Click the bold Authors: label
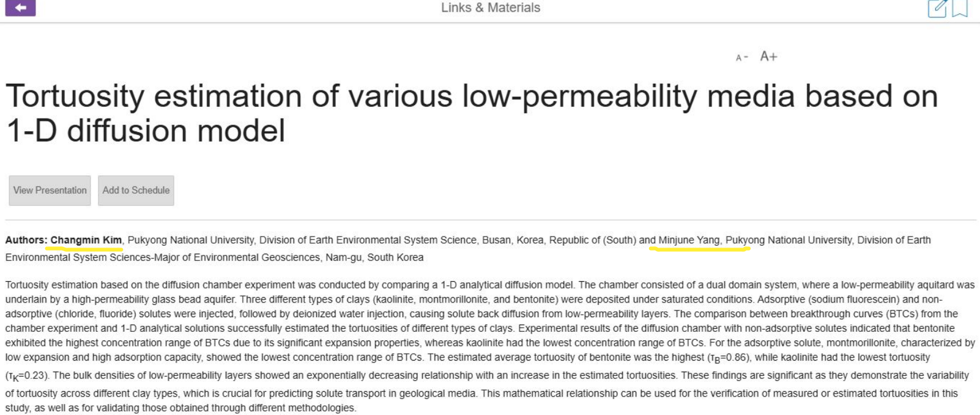This screenshot has width=980, height=415. click(x=26, y=240)
